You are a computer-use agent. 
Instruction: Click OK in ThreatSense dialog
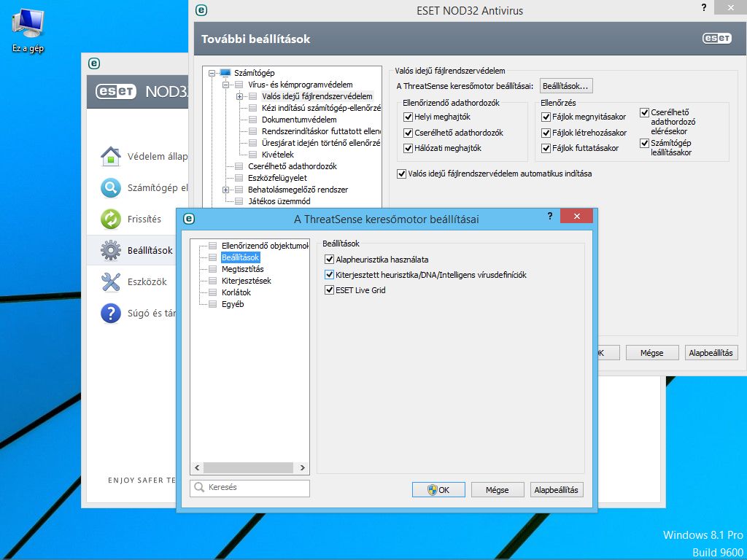[438, 490]
